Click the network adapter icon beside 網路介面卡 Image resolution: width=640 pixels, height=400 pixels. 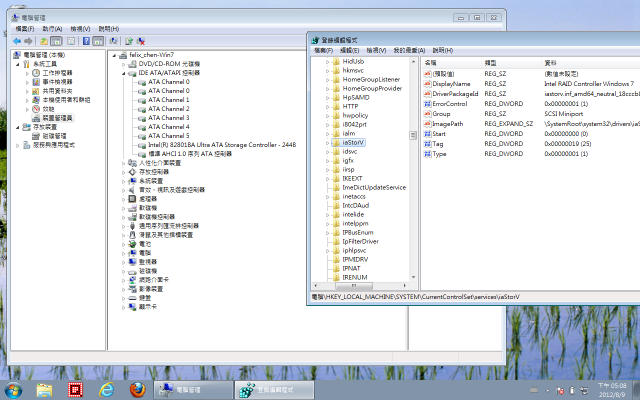click(x=132, y=280)
